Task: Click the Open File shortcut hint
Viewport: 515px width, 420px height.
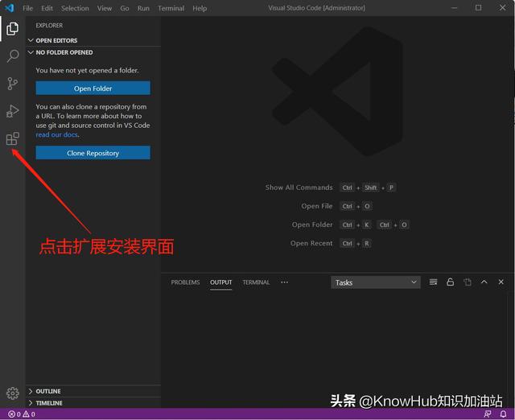Action: pos(317,206)
